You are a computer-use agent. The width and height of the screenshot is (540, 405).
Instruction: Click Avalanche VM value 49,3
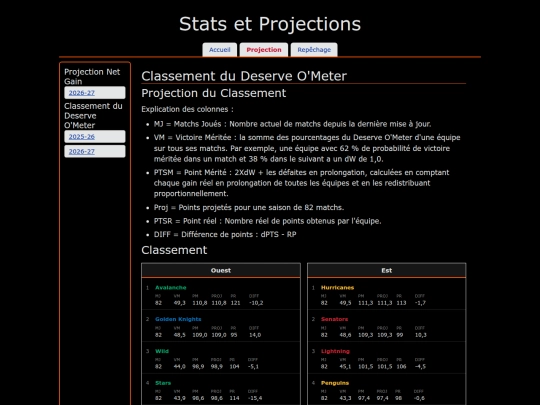point(179,303)
